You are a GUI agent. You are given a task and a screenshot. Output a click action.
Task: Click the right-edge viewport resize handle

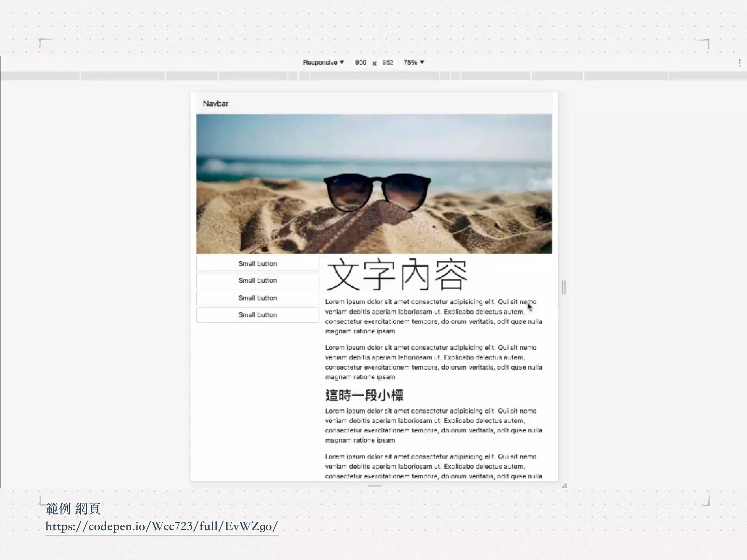pyautogui.click(x=564, y=287)
